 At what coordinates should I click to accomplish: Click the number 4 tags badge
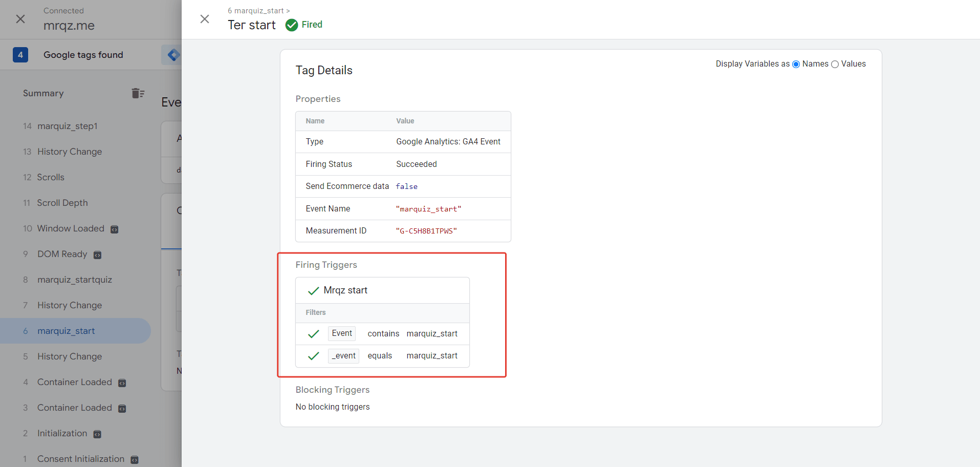(x=20, y=55)
